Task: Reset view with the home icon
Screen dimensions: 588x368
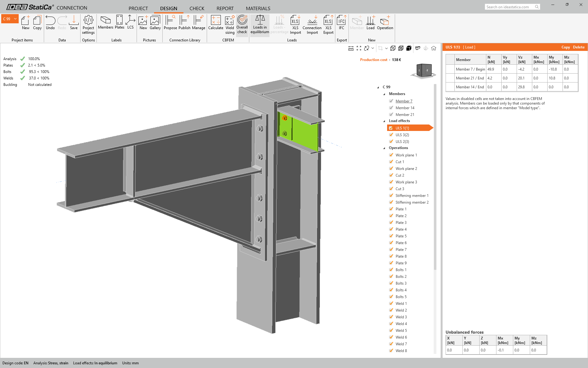Action: 434,48
